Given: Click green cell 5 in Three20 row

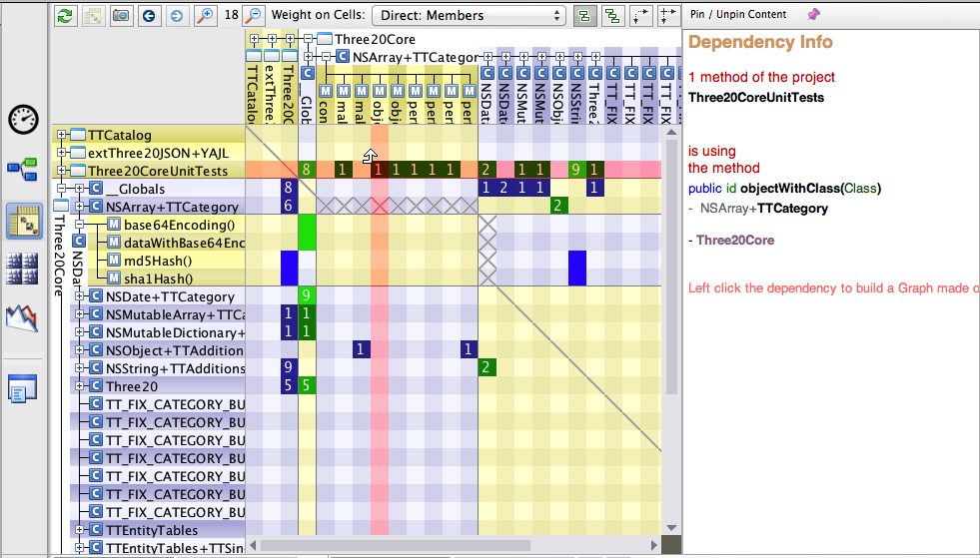Looking at the screenshot, I should pos(306,385).
